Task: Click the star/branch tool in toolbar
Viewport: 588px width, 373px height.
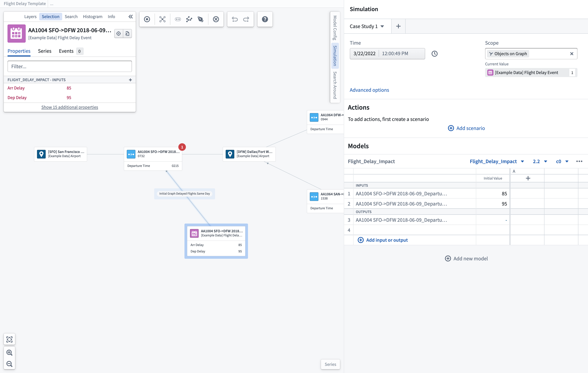Action: click(162, 19)
